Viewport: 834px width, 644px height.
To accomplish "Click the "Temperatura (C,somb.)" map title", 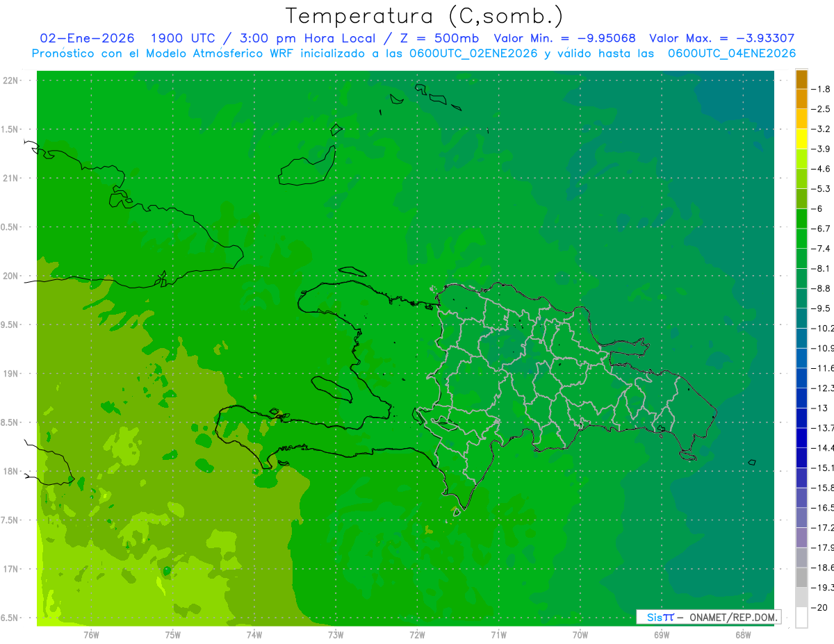I will [x=425, y=15].
